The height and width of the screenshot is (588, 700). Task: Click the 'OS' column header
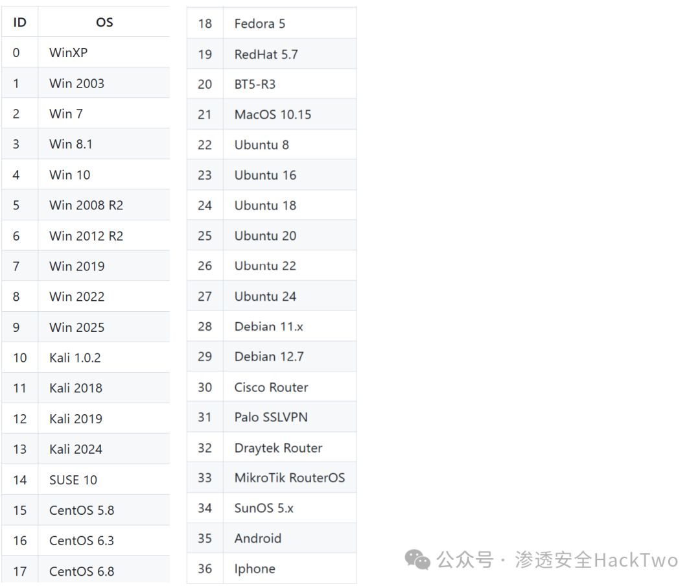[104, 22]
